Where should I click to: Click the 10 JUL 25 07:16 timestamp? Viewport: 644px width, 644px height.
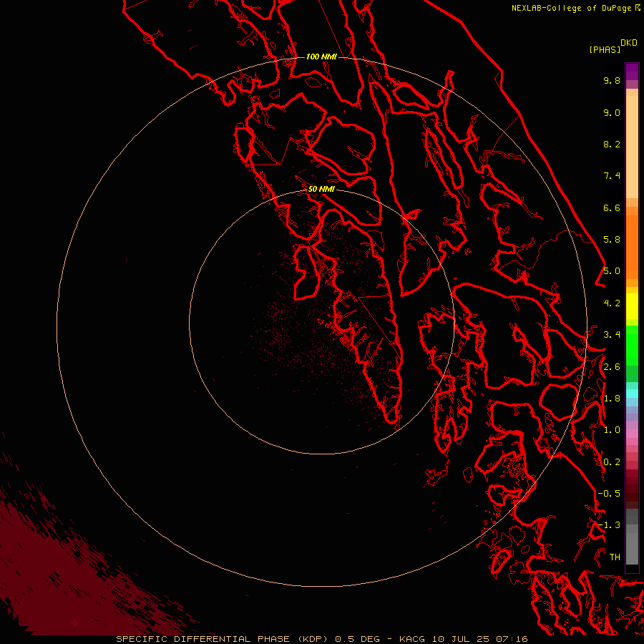click(479, 639)
